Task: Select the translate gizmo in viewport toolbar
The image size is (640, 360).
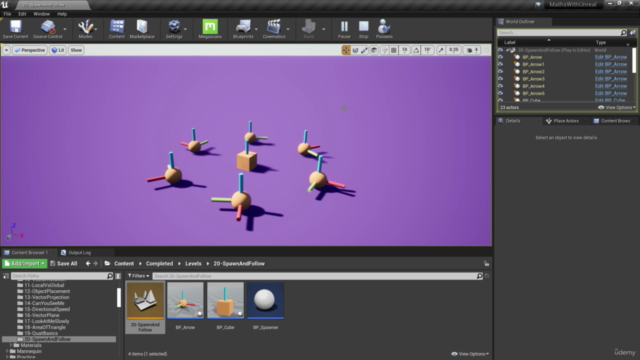Action: pyautogui.click(x=346, y=50)
